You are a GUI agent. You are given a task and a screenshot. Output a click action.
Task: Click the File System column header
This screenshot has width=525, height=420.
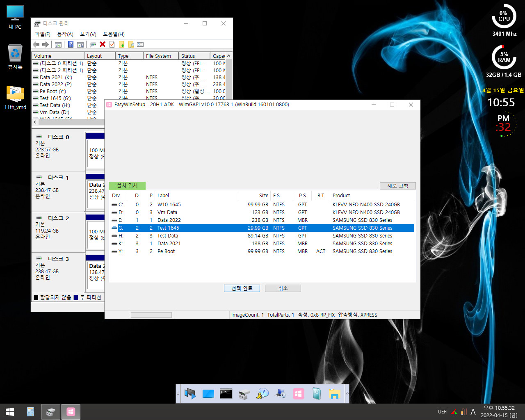coord(161,56)
